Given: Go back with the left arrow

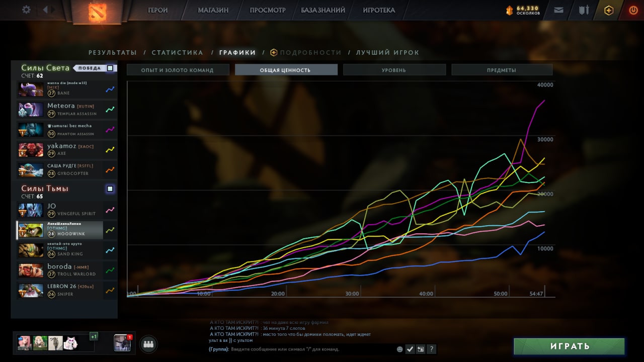Looking at the screenshot, I should click(x=46, y=10).
